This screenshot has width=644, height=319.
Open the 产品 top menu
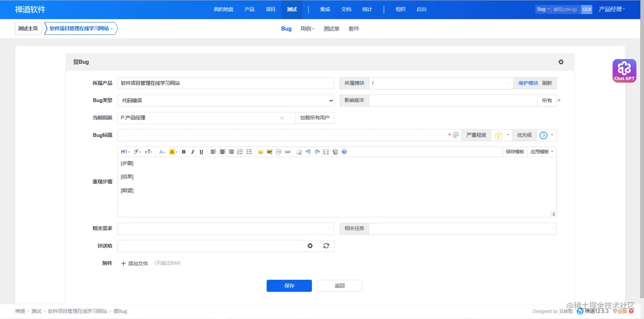250,9
